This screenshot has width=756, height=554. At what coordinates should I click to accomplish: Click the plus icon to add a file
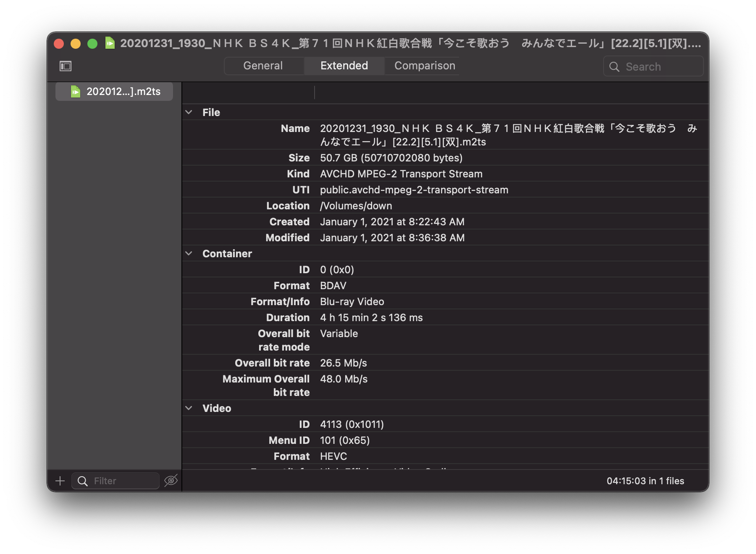[x=60, y=481]
